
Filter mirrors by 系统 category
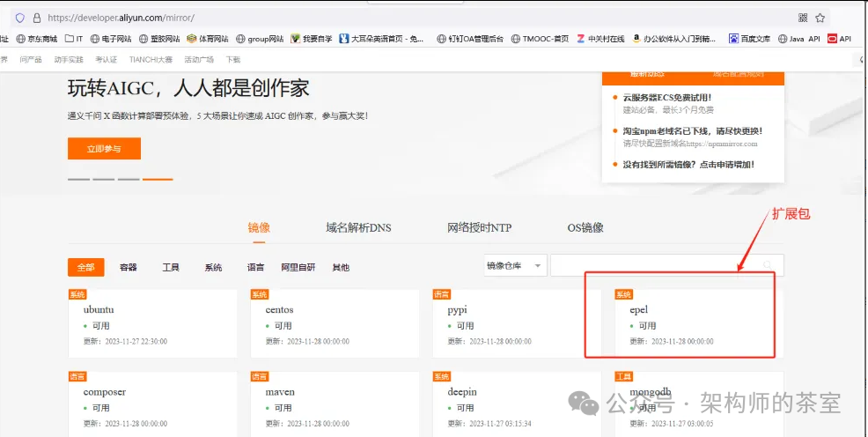click(213, 268)
